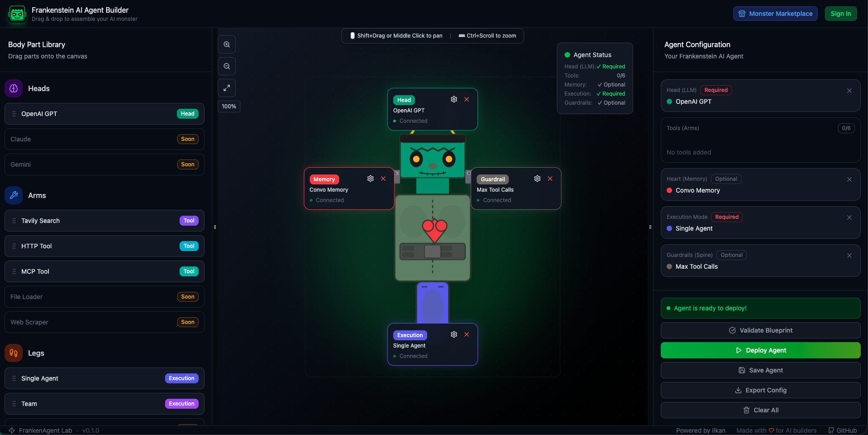Image resolution: width=868 pixels, height=435 pixels.
Task: Grab drag handle of Tavily Search
Action: pyautogui.click(x=14, y=221)
